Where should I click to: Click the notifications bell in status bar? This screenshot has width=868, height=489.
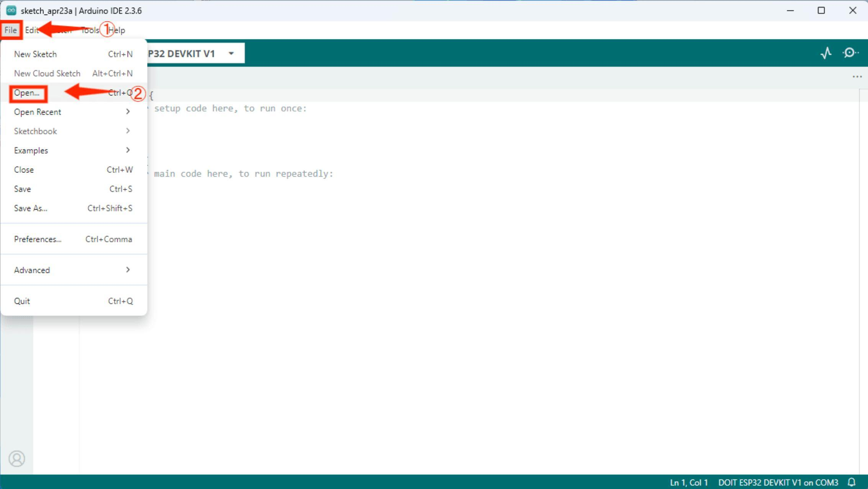[852, 482]
